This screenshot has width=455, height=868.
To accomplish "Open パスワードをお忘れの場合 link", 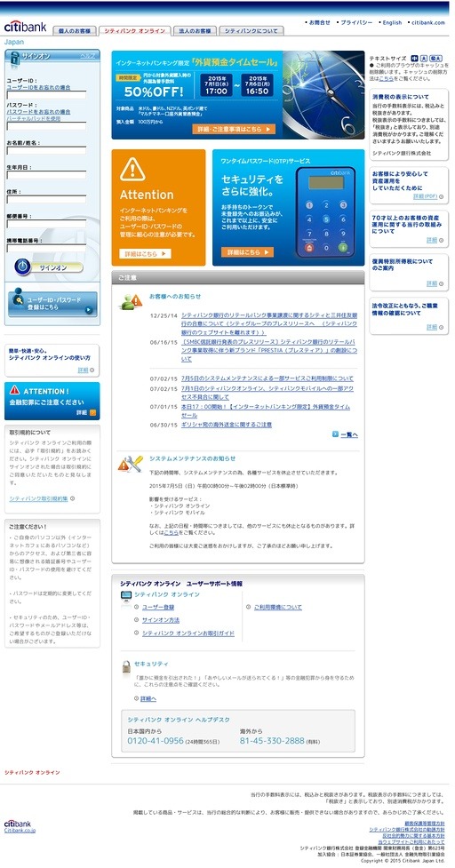I will pos(38,112).
